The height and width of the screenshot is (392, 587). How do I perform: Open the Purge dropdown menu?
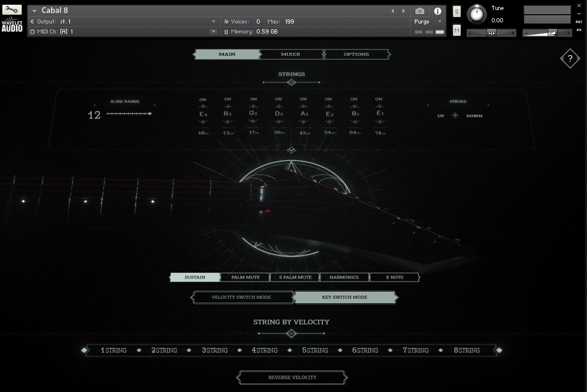tap(429, 21)
